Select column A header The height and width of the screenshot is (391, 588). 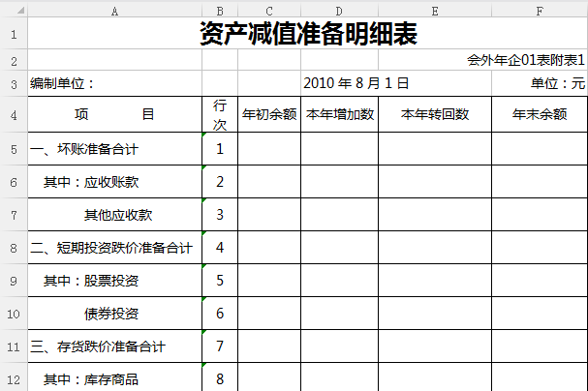(x=114, y=11)
